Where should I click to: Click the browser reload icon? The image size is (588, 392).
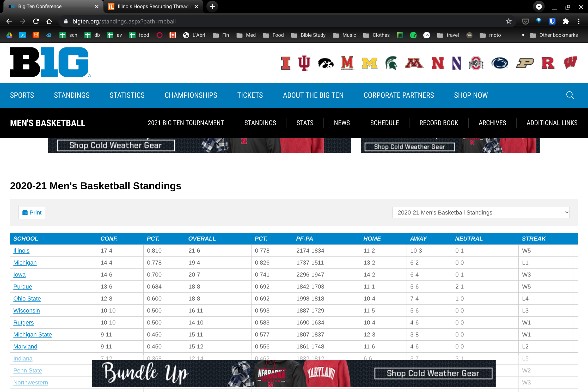tap(36, 21)
